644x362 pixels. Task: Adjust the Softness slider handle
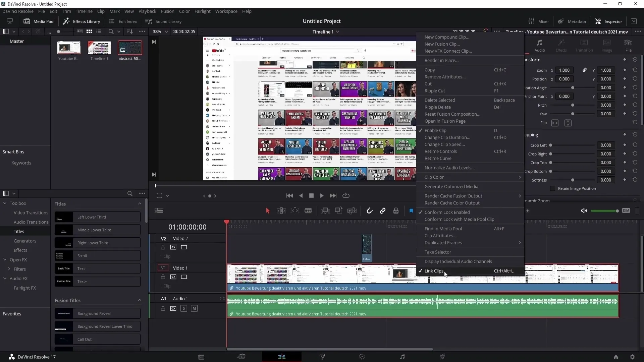tap(573, 180)
